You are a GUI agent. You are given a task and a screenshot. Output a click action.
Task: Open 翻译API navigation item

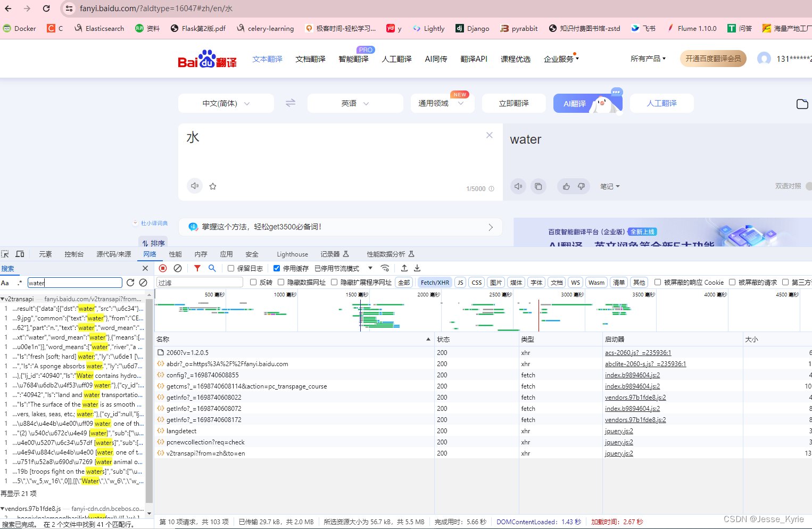474,59
